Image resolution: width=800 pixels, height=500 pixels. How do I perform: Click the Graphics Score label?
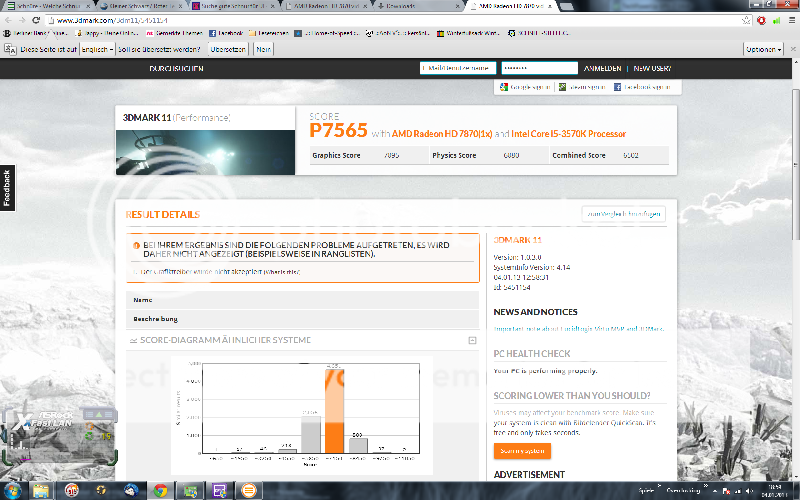(336, 155)
